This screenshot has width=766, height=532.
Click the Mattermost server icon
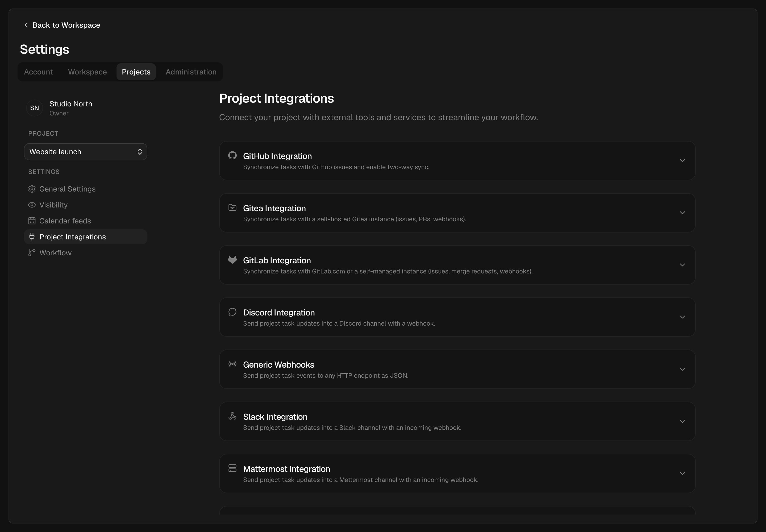[232, 468]
